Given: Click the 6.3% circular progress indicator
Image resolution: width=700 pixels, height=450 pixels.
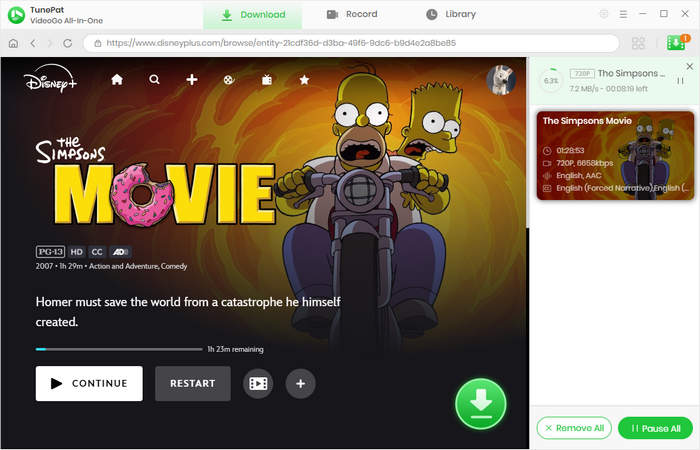Looking at the screenshot, I should [x=551, y=80].
